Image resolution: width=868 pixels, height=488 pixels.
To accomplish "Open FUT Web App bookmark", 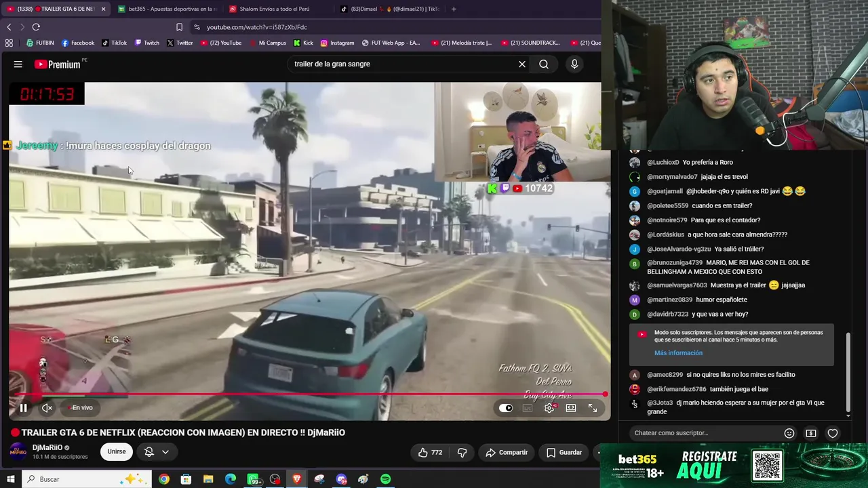I will click(x=391, y=43).
